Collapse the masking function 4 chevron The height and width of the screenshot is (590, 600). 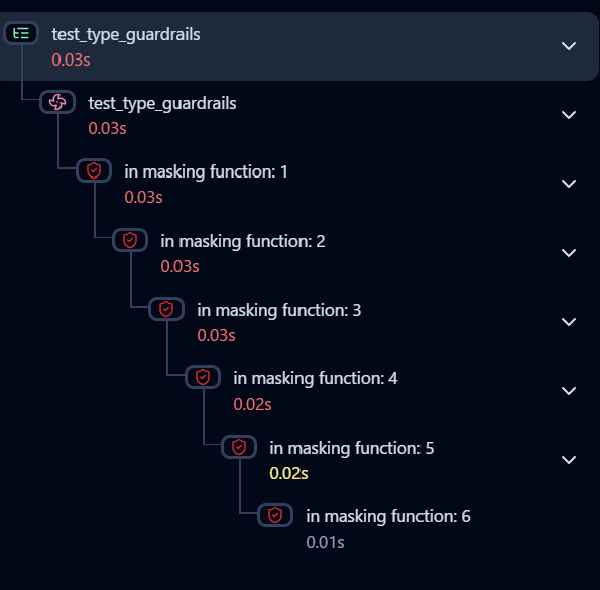point(569,391)
